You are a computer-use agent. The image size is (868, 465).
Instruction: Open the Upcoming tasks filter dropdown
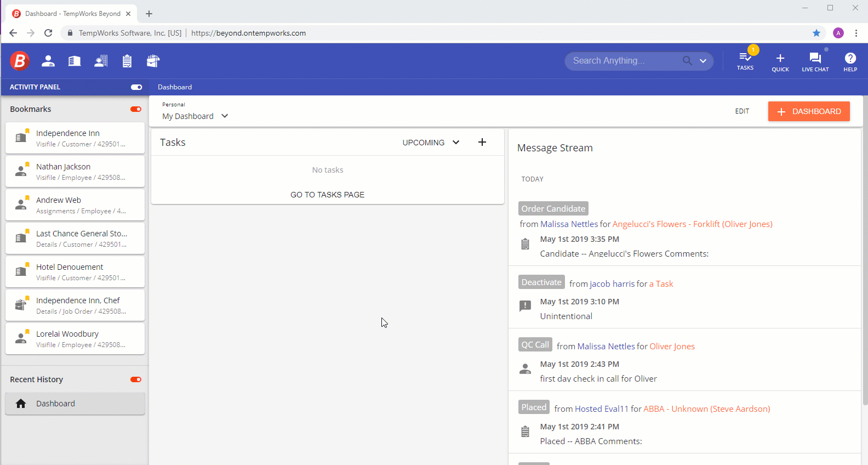[431, 143]
